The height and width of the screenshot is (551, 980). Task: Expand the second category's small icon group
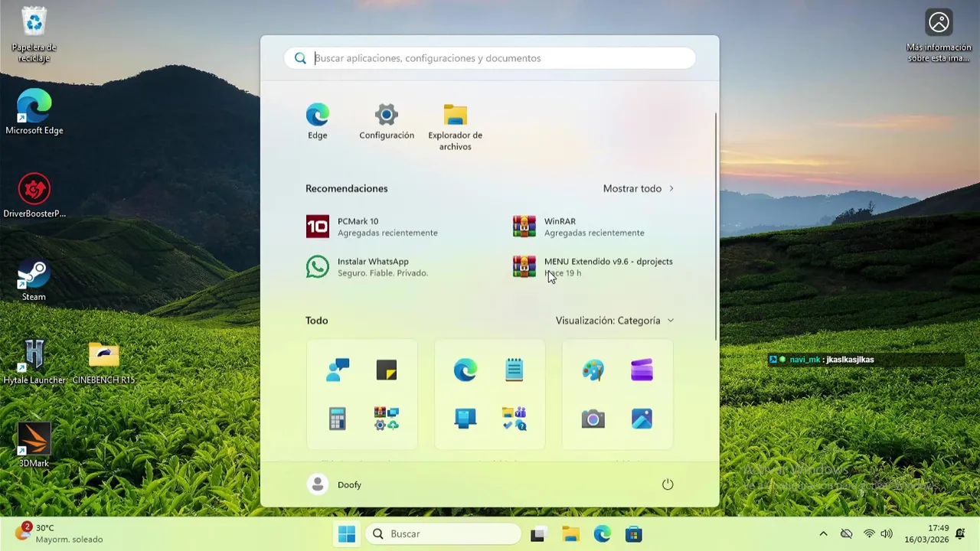pyautogui.click(x=514, y=419)
